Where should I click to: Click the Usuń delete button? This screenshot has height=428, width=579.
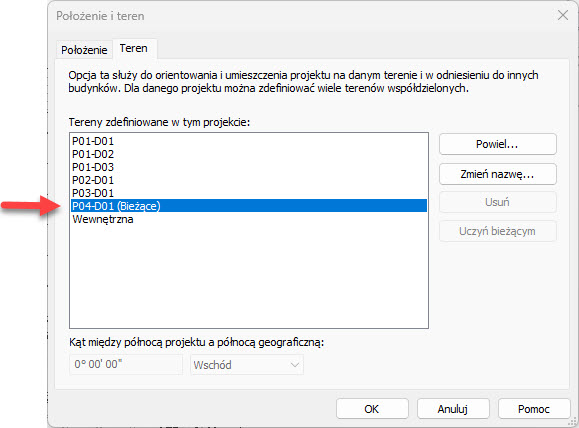pyautogui.click(x=497, y=202)
